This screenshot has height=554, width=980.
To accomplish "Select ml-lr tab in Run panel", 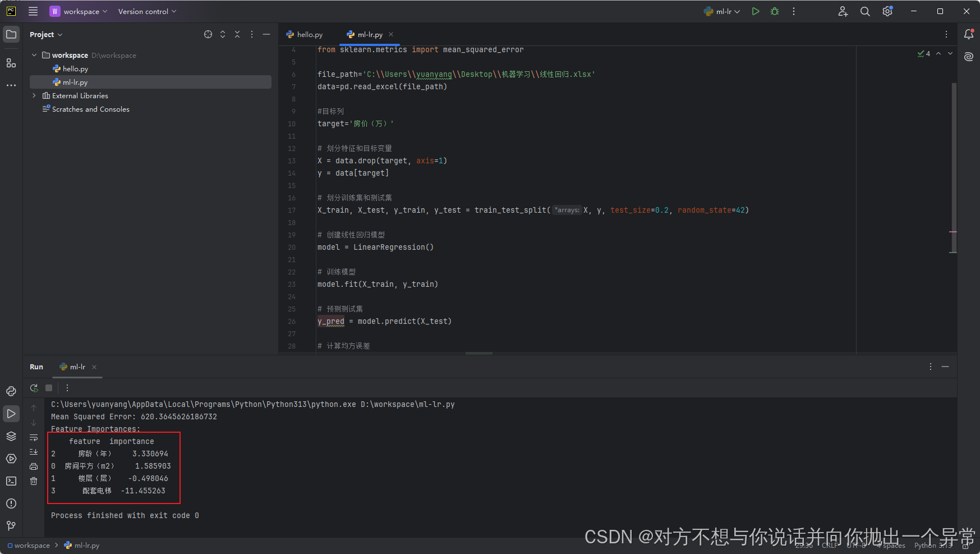I will [73, 367].
